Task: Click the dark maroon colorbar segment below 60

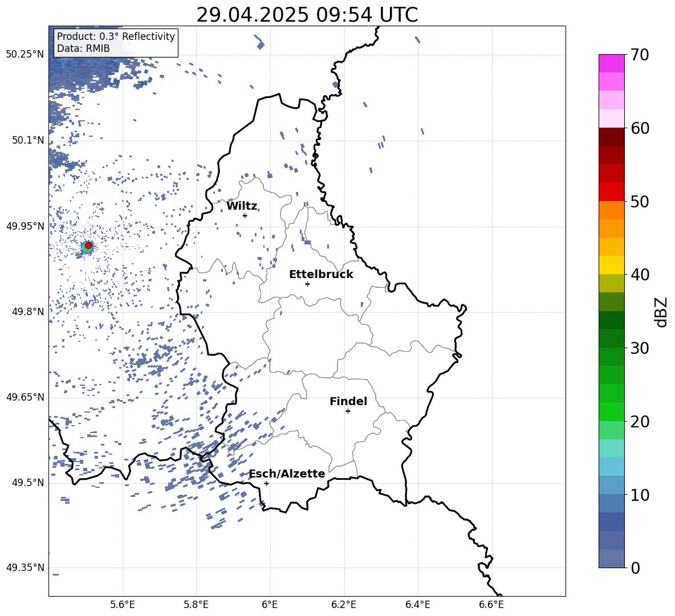Action: point(611,137)
